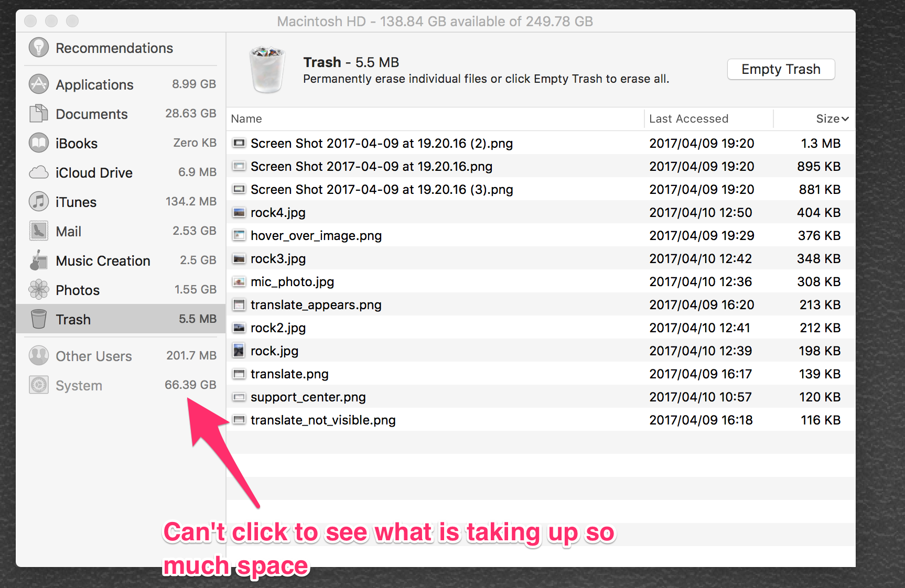This screenshot has width=905, height=588.
Task: Click the 66.39 GB System size value
Action: (190, 385)
